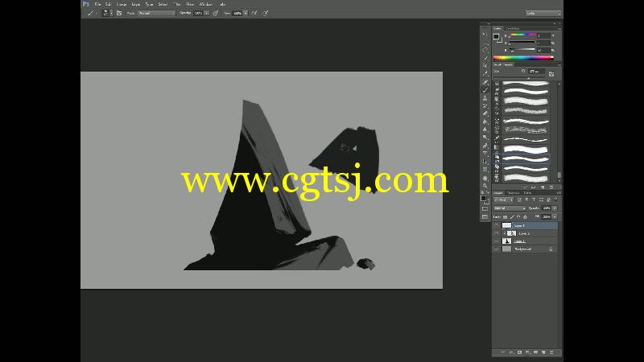
Task: Open the workspace switcher dropdown
Action: pyautogui.click(x=543, y=13)
